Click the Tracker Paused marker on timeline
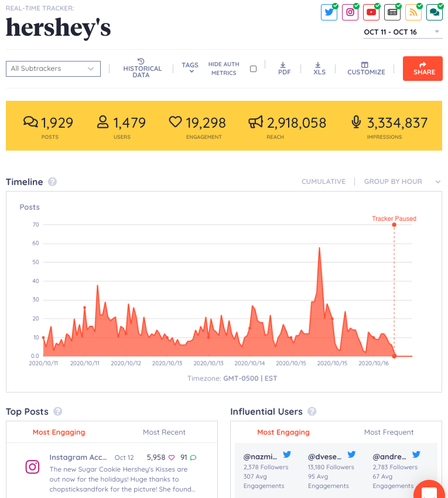Image resolution: width=448 pixels, height=498 pixels. (x=394, y=224)
